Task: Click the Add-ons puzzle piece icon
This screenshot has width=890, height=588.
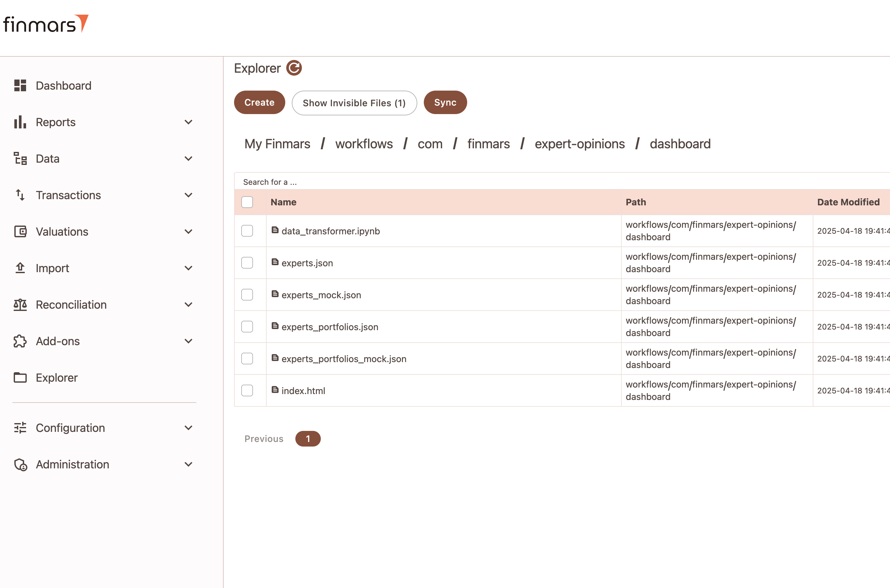Action: (20, 341)
